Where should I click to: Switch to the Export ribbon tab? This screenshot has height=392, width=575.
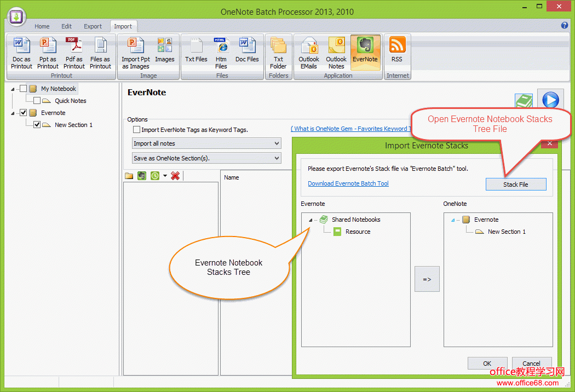[93, 26]
